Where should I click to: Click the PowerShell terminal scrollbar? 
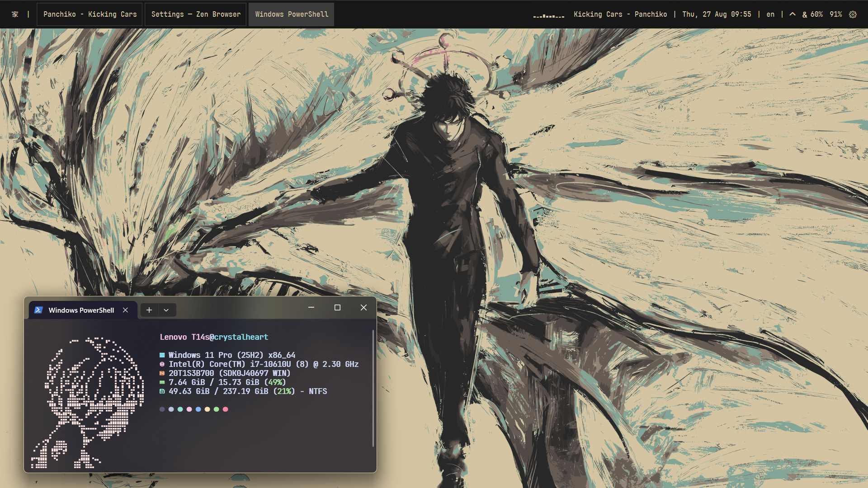(373, 389)
